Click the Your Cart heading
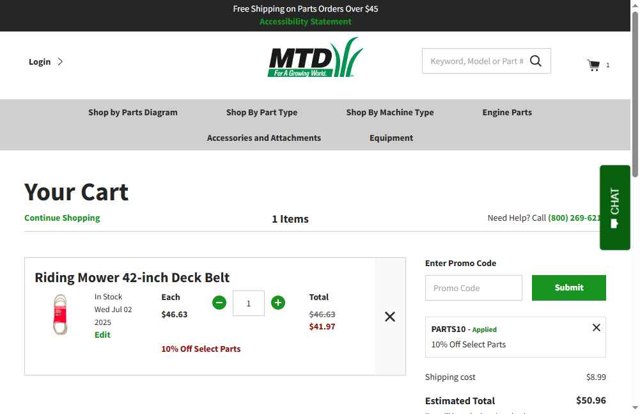Screen dimensions: 640x414 [76, 192]
